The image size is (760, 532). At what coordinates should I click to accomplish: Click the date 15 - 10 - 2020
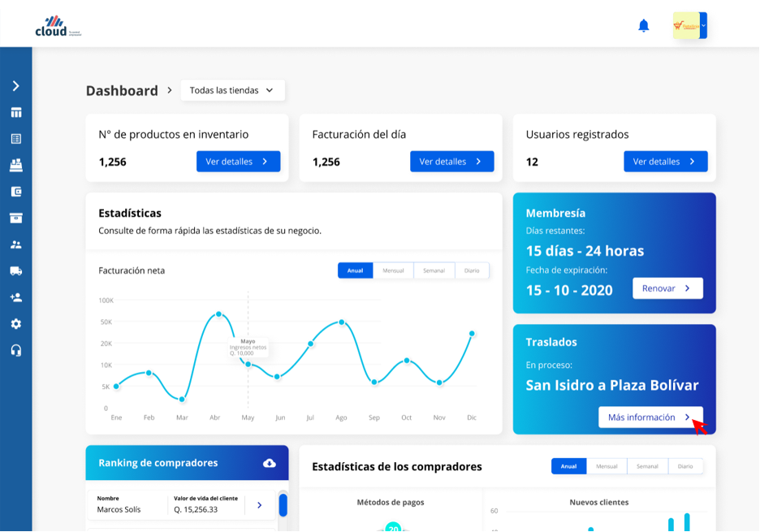click(569, 290)
